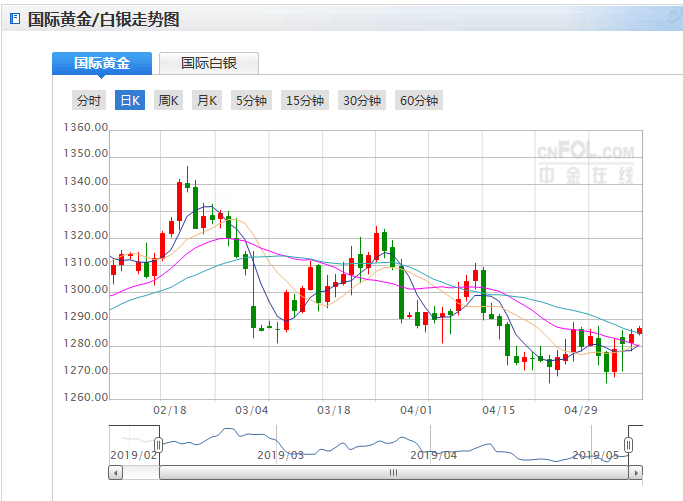This screenshot has width=683, height=501.
Task: Switch to the 国际黄金 tab
Action: click(102, 64)
